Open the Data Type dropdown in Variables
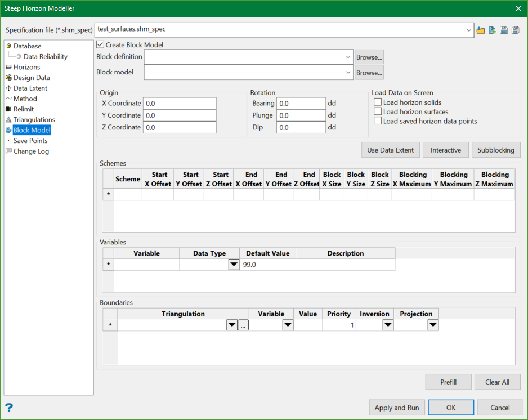The image size is (528, 420). click(234, 265)
